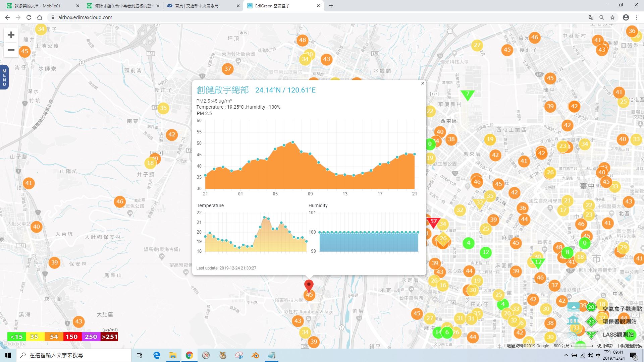The image size is (644, 362).
Task: Select the 40 marker near 大肚火車站
Action: (x=36, y=227)
